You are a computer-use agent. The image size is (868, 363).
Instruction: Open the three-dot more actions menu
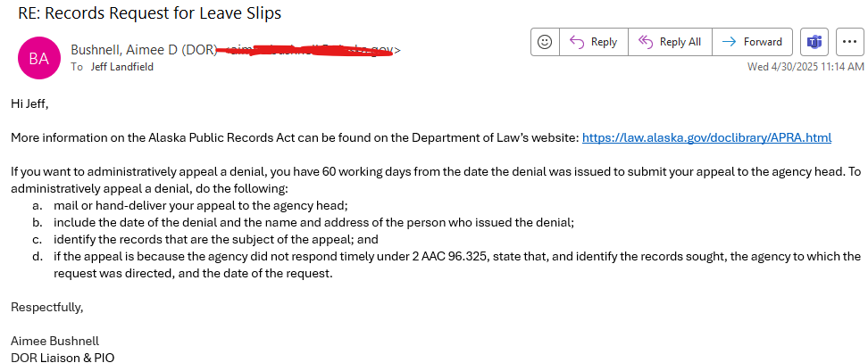(x=849, y=42)
